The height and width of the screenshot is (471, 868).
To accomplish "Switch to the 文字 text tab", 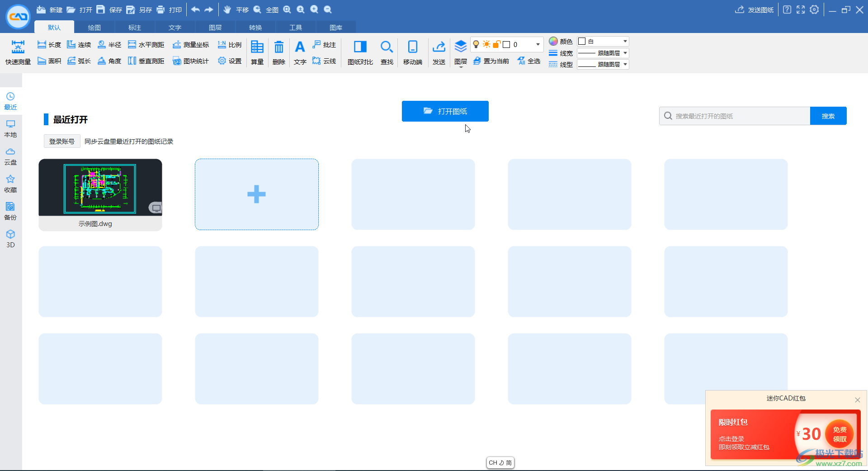I will [x=175, y=28].
